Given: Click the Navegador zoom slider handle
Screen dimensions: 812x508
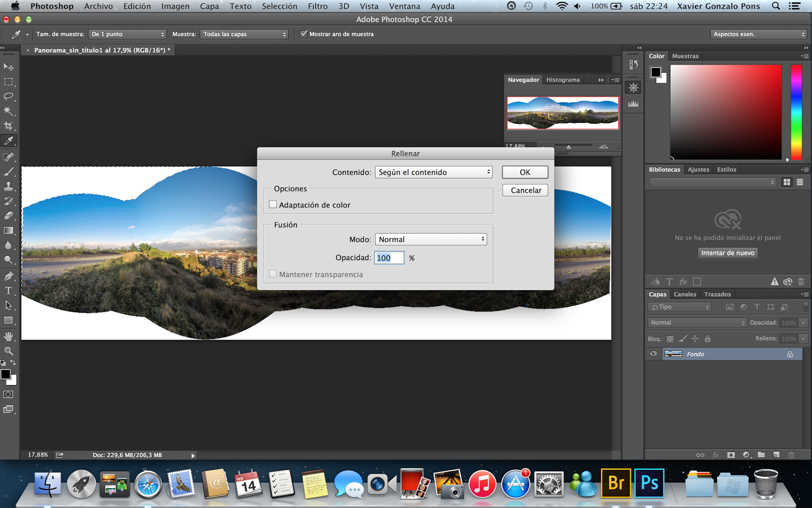Looking at the screenshot, I should pyautogui.click(x=568, y=147).
